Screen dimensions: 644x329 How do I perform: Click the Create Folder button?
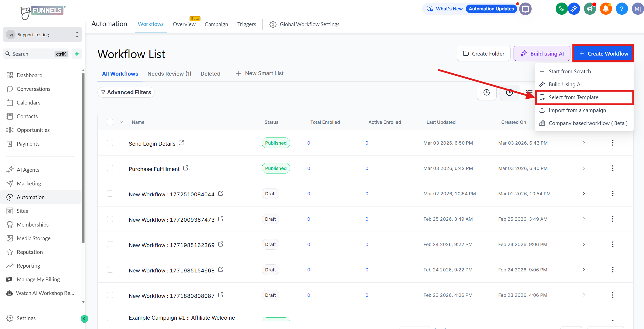tap(483, 54)
